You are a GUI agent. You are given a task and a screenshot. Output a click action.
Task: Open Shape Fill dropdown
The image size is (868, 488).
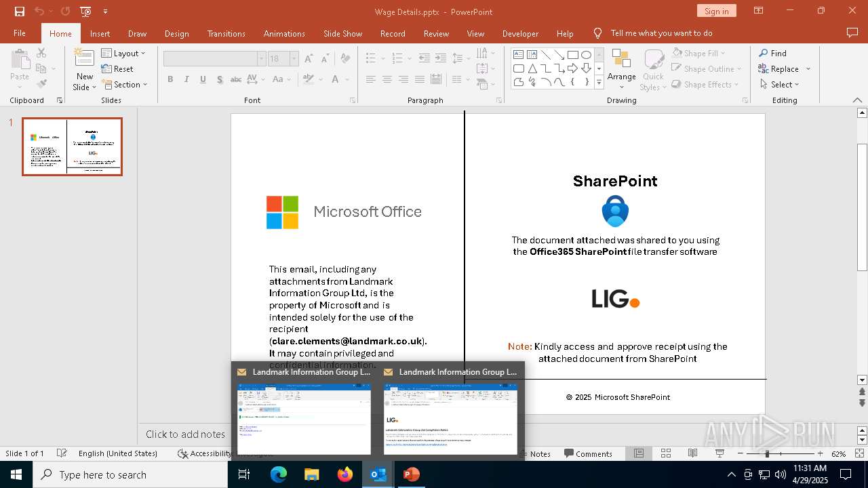pos(698,53)
